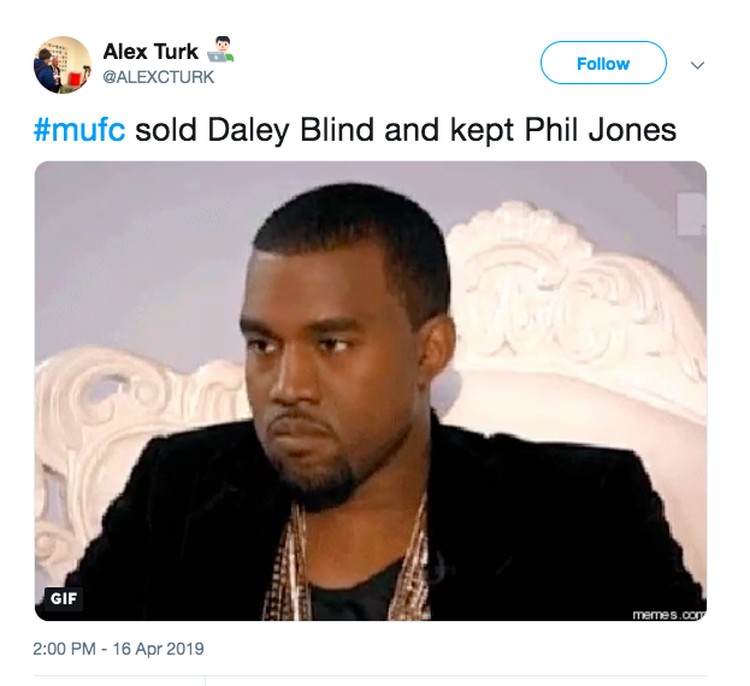Open the 2:00 PM tweet timestamp
Viewport: 750px width, 686px height.
tap(65, 649)
